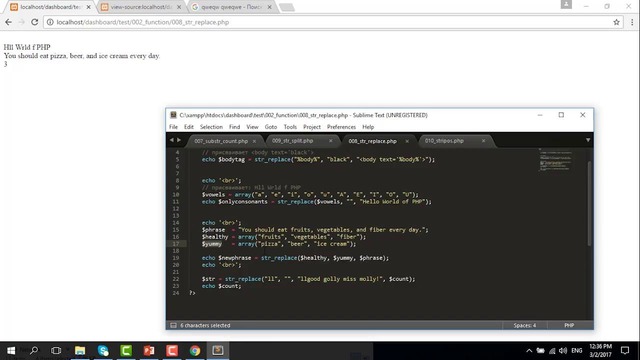Reload the Chrome page

[35, 22]
